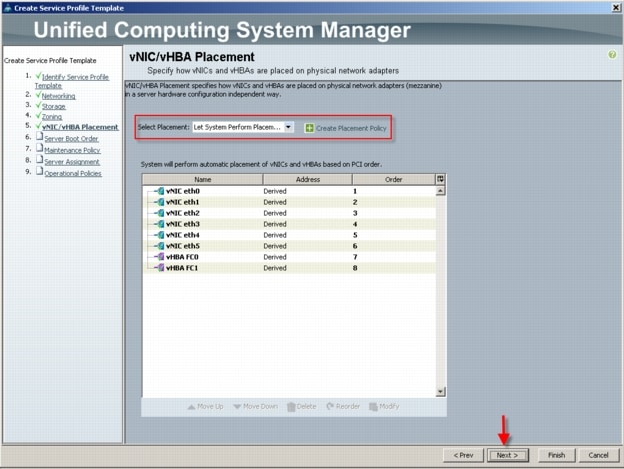624x469 pixels.
Task: Click the vNIC eth0 adapter icon
Action: (x=161, y=191)
